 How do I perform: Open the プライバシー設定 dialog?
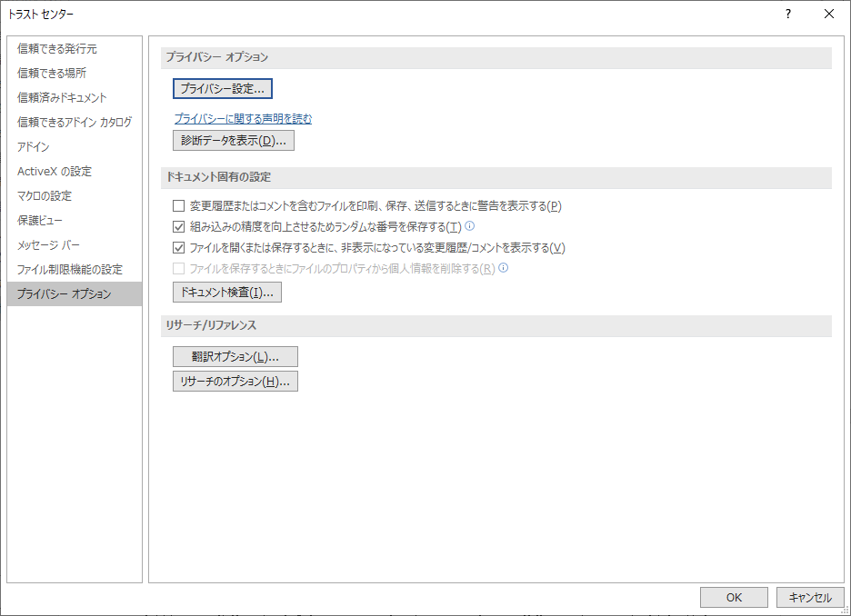[x=224, y=88]
